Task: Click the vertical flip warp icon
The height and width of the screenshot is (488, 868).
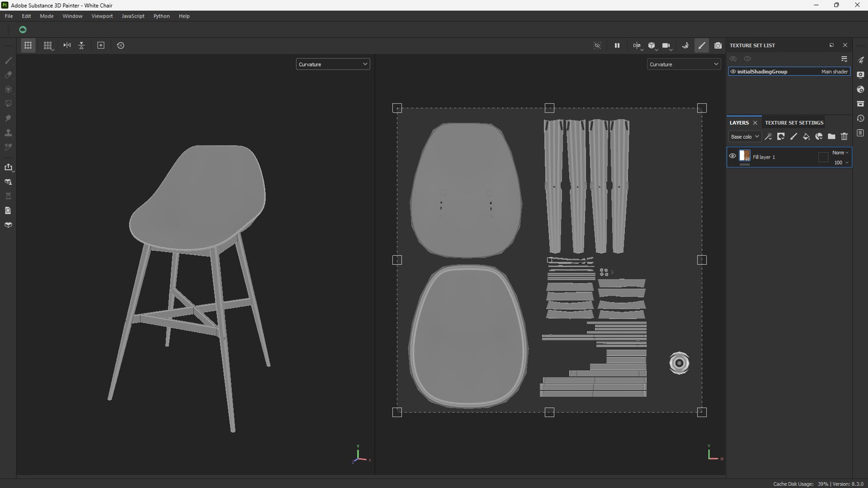Action: point(82,45)
